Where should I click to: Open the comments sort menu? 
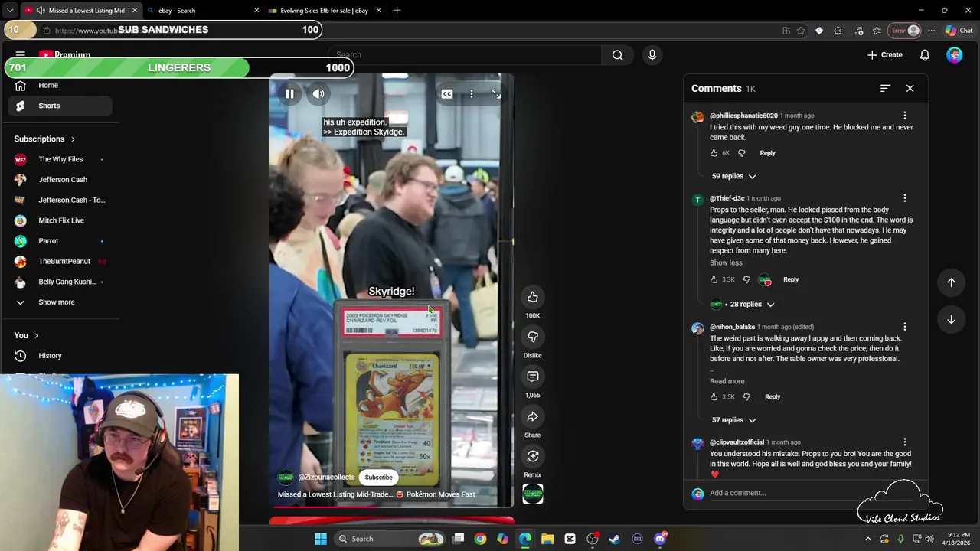click(x=885, y=88)
